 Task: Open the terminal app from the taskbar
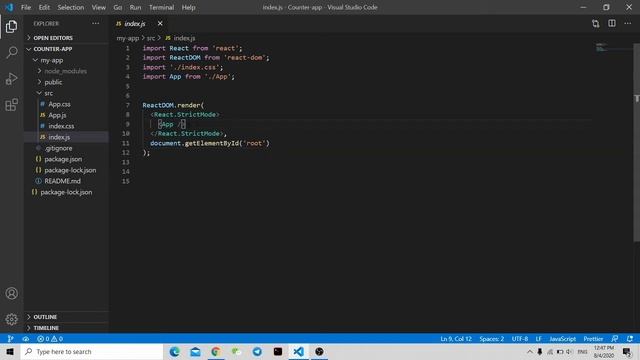click(x=278, y=351)
